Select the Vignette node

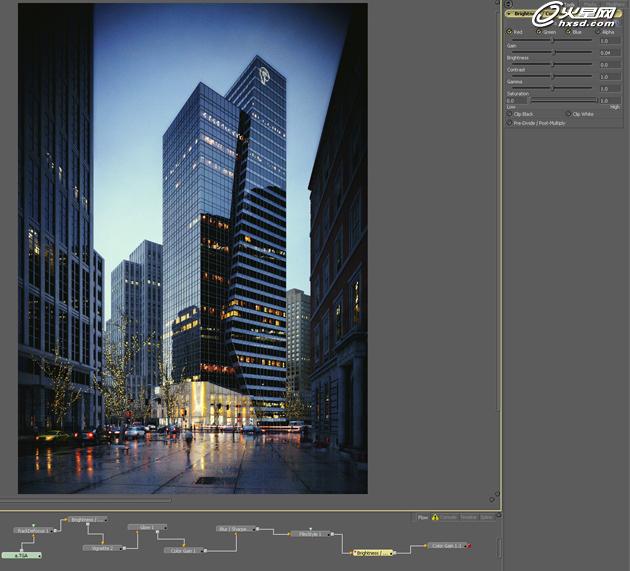[x=103, y=548]
